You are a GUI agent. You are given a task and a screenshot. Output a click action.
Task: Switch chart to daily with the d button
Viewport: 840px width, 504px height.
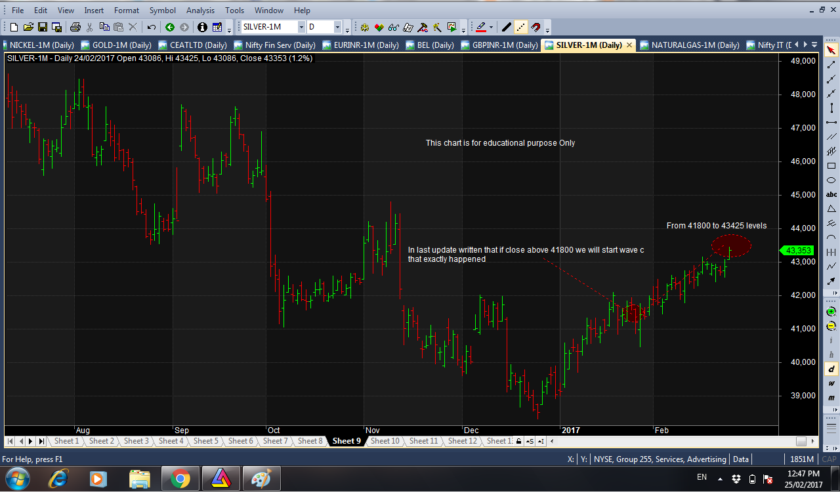pyautogui.click(x=831, y=368)
